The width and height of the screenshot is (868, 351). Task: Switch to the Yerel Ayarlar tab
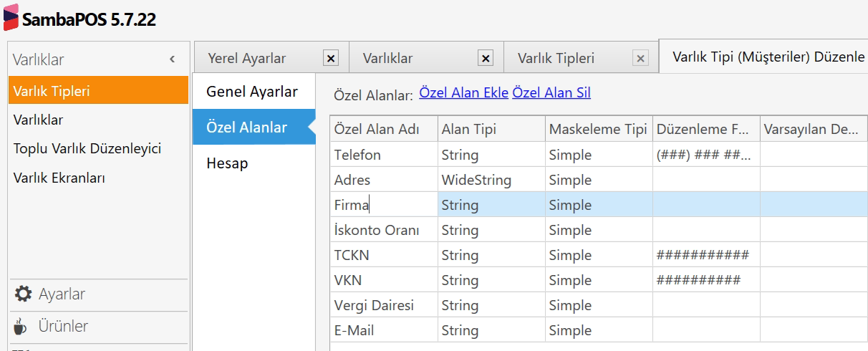click(x=247, y=59)
